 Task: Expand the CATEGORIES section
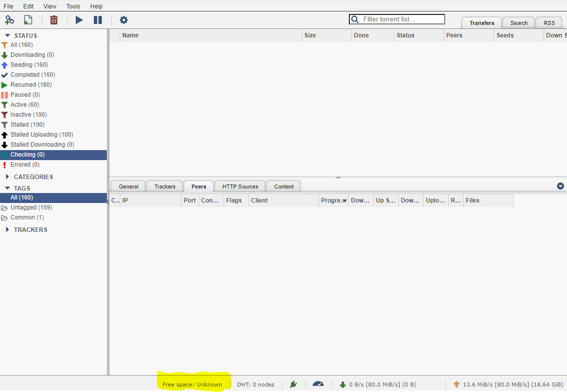[7, 177]
